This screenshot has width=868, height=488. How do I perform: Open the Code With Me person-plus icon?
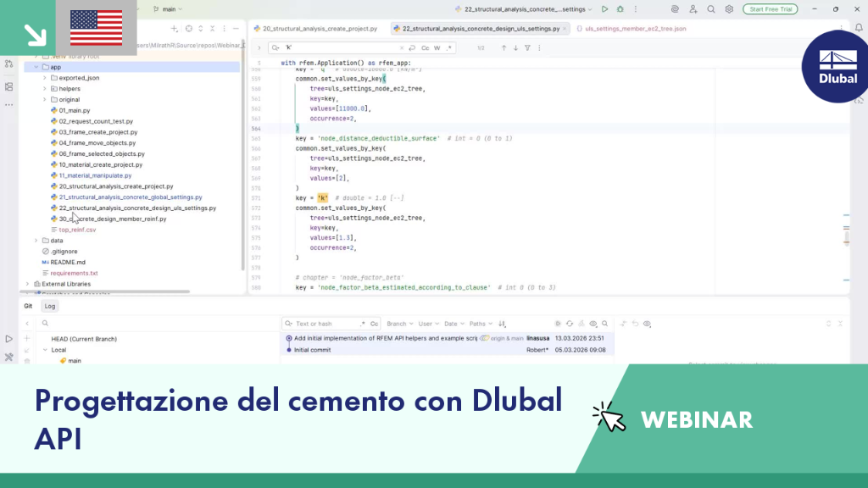click(693, 8)
